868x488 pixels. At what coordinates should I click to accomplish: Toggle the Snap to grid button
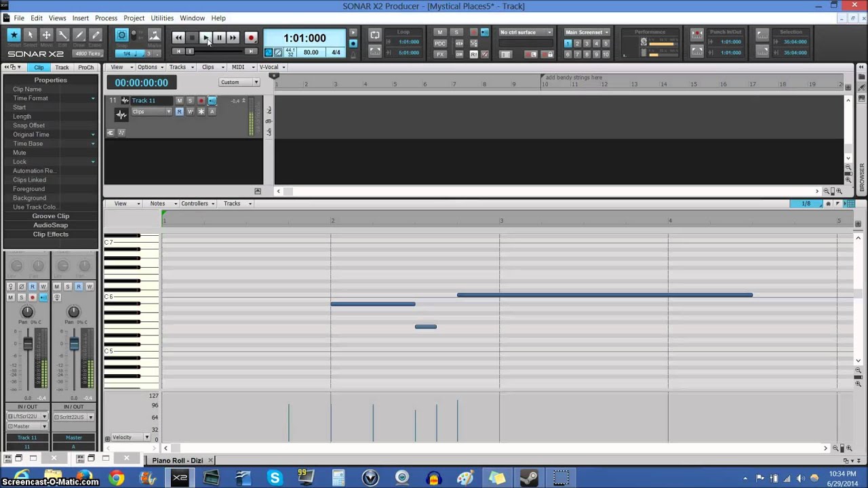122,35
